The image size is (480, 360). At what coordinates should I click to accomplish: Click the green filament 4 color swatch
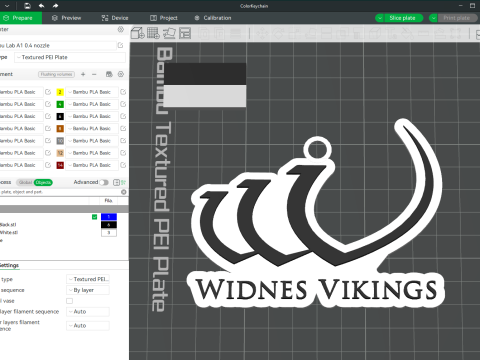(60, 104)
